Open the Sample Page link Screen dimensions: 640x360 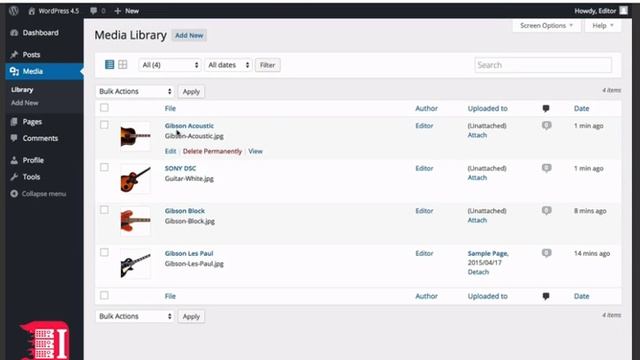tap(488, 253)
